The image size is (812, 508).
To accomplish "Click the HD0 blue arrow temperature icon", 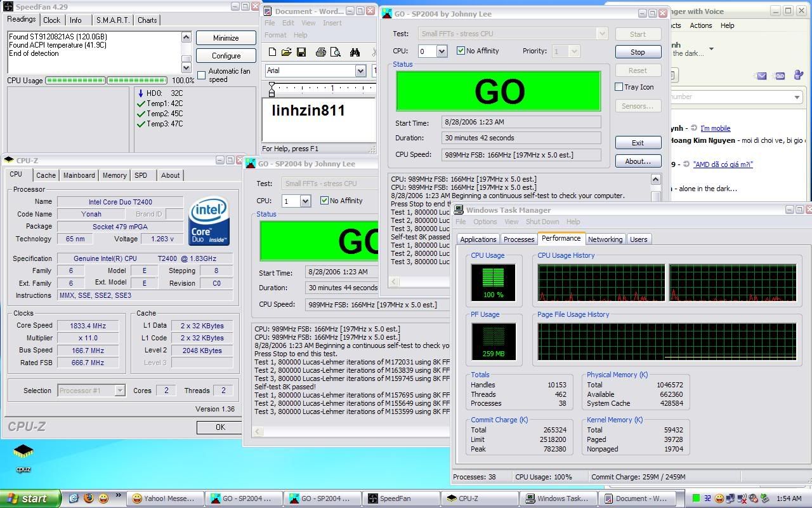I will point(141,93).
